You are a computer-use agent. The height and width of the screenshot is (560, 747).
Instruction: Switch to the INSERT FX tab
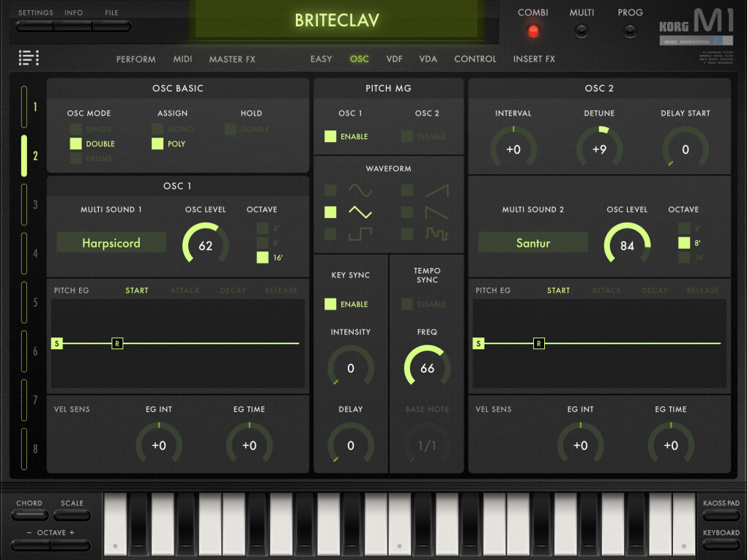pyautogui.click(x=534, y=59)
